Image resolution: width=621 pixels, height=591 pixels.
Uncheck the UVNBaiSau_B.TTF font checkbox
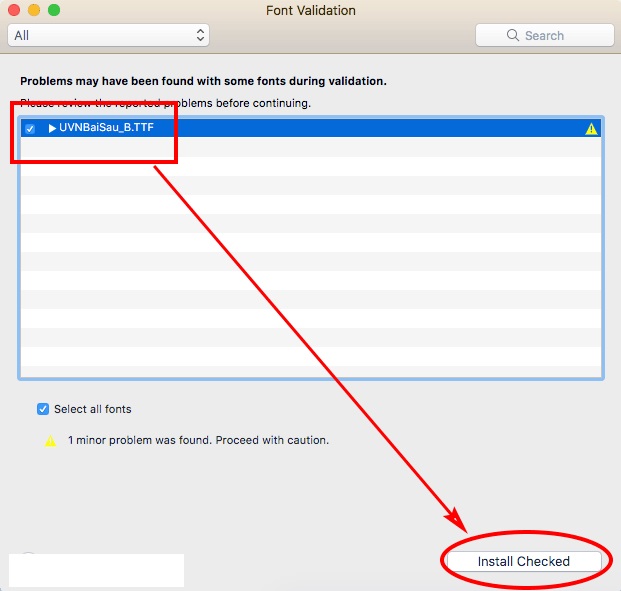30,129
